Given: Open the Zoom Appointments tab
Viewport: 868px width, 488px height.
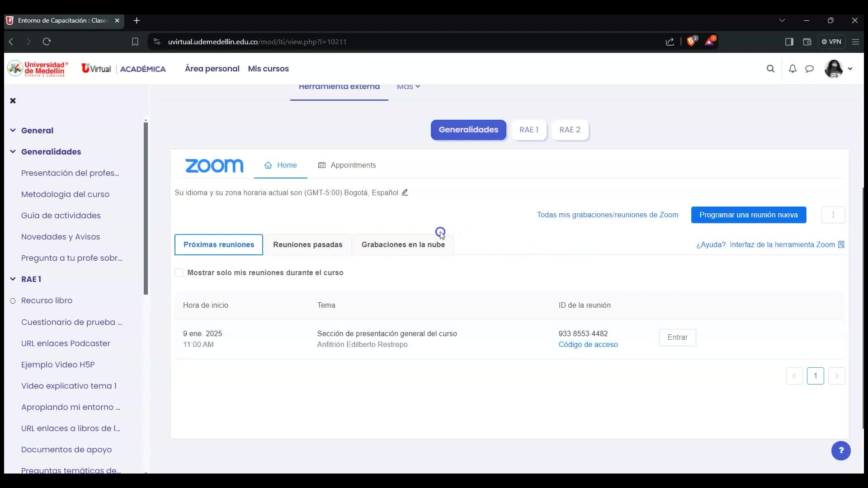Looking at the screenshot, I should pyautogui.click(x=347, y=165).
